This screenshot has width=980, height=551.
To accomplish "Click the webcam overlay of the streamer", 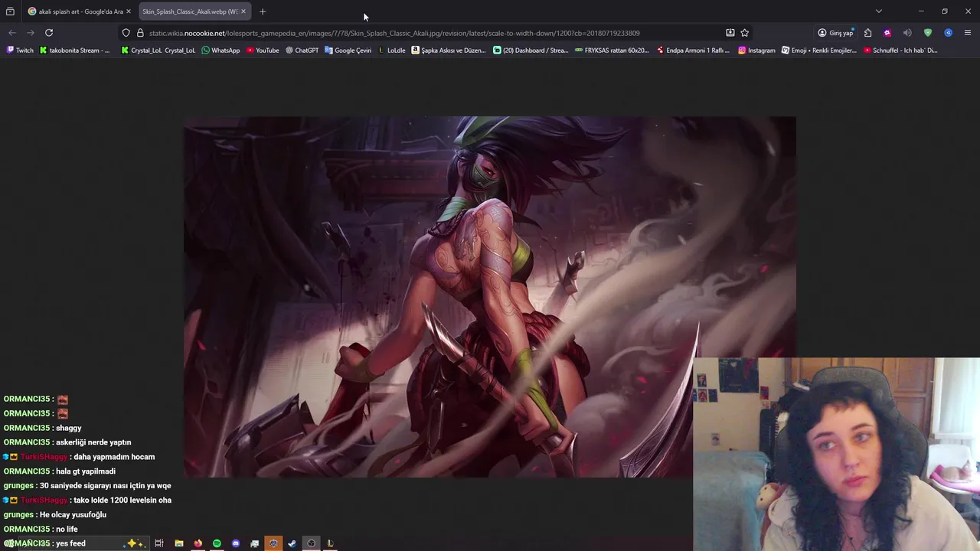I will [x=836, y=455].
